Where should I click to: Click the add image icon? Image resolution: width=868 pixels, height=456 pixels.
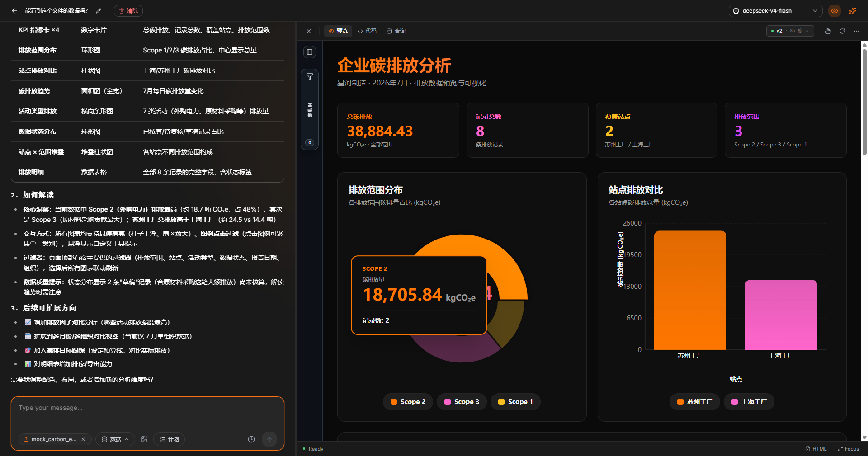pos(144,439)
